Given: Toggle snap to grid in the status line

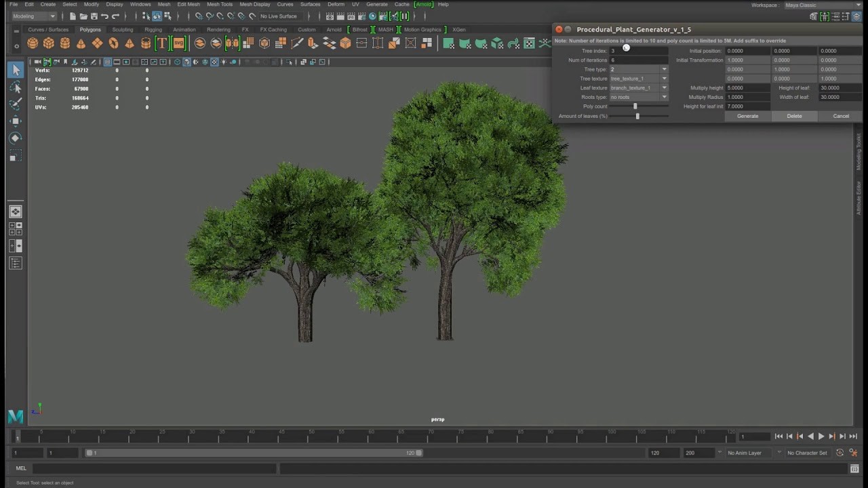Looking at the screenshot, I should tap(198, 16).
